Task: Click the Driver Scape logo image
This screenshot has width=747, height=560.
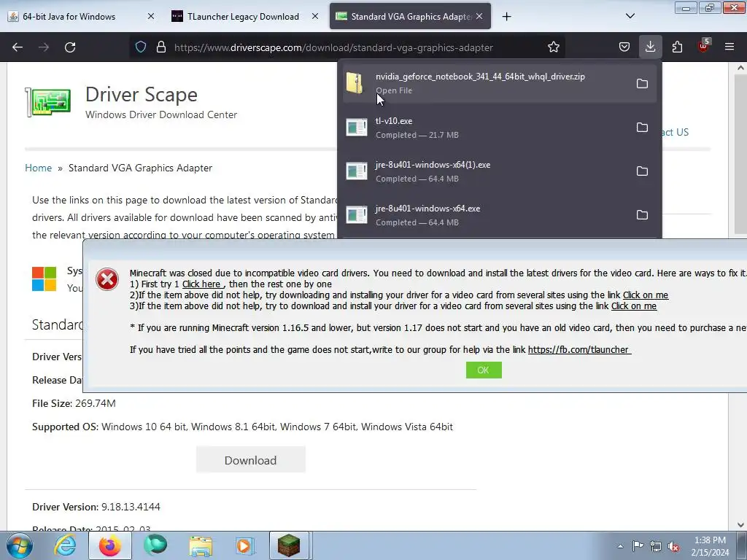Action: tap(48, 101)
